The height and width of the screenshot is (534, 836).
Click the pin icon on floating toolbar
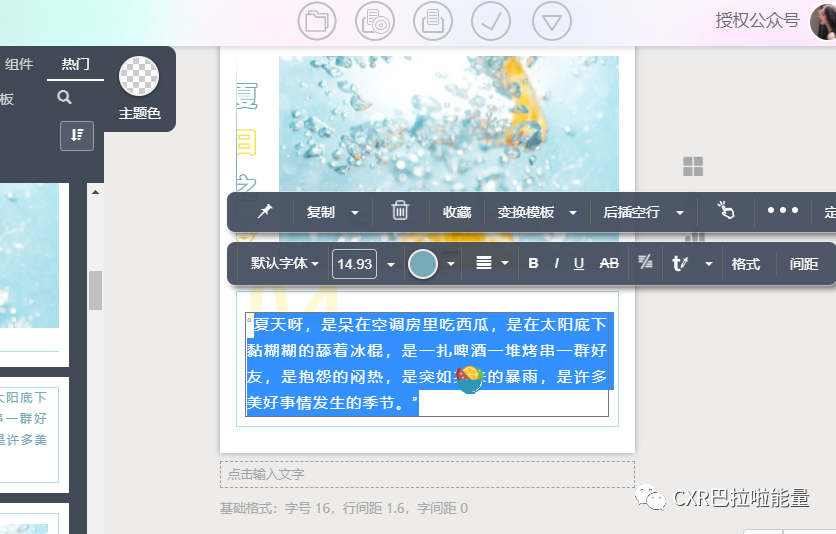click(264, 212)
